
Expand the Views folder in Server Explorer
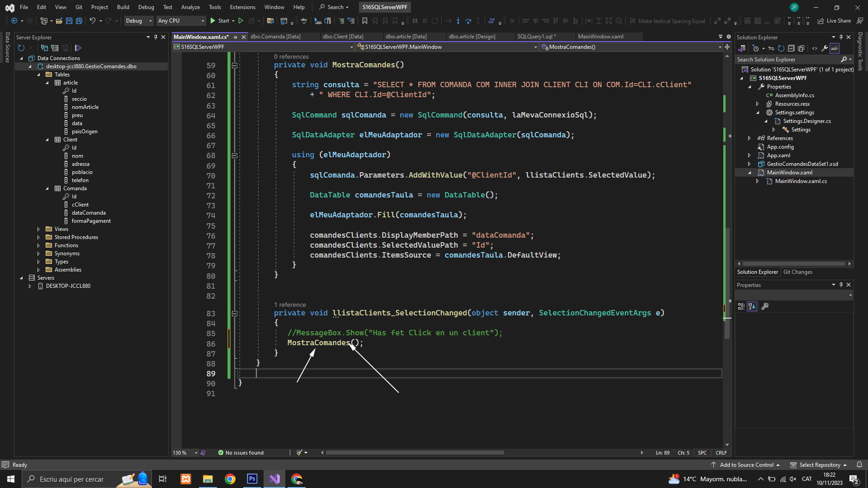pos(38,229)
